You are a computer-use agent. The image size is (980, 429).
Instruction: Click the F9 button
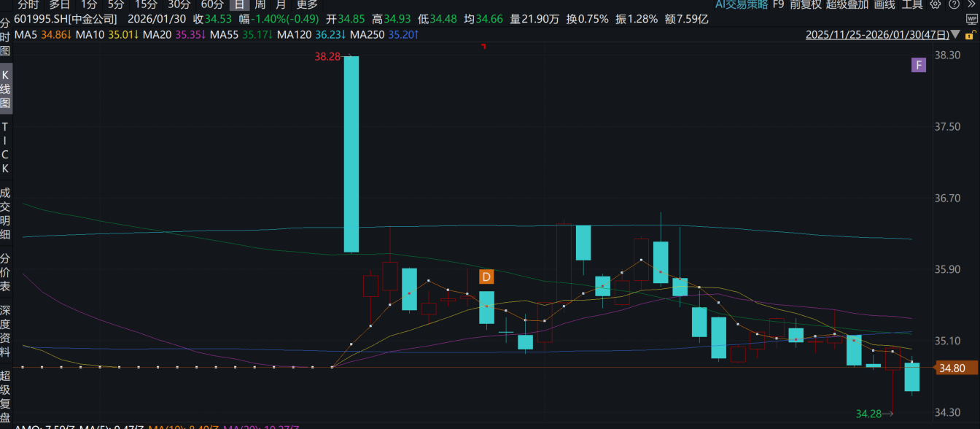[778, 4]
